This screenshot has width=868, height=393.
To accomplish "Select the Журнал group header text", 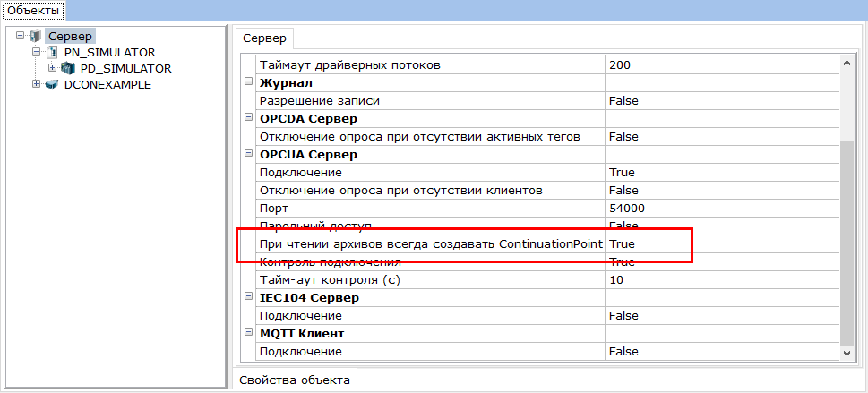I will pos(286,83).
